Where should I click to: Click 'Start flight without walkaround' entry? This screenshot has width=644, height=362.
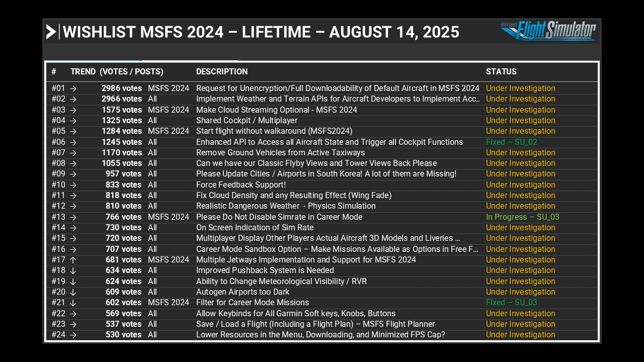pyautogui.click(x=274, y=131)
